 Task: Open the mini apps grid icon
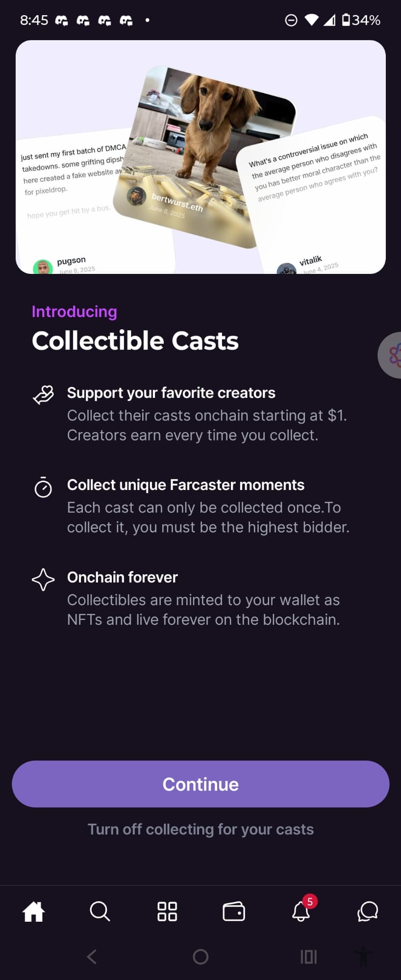[167, 911]
